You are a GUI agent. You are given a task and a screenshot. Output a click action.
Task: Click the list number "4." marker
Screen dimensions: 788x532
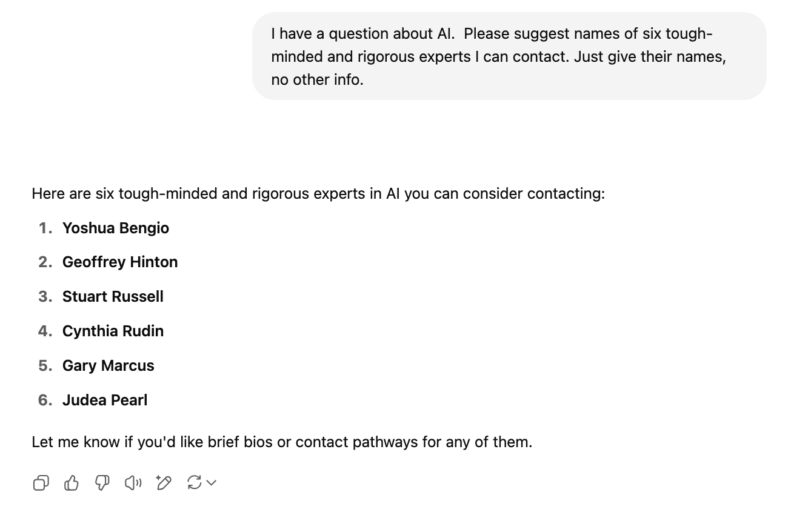45,331
